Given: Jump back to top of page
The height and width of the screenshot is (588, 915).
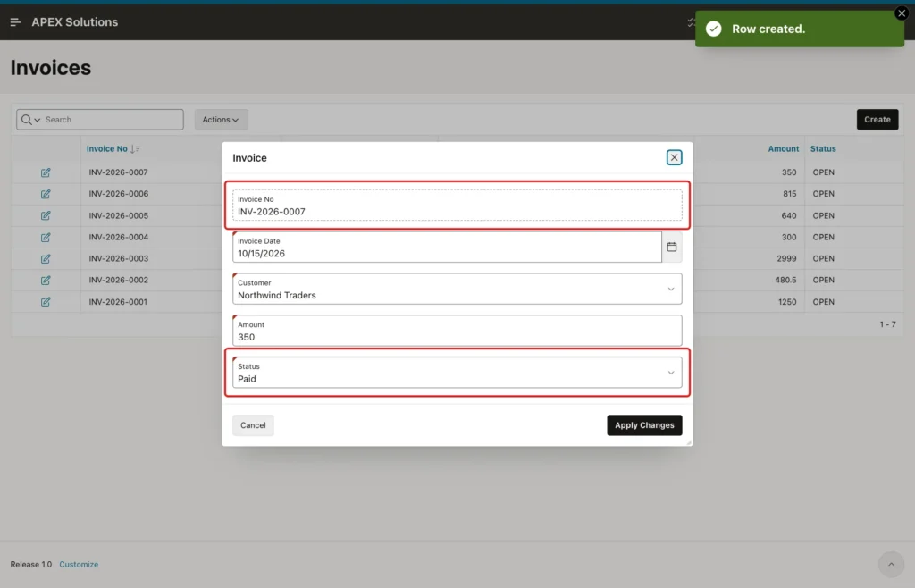Looking at the screenshot, I should (x=891, y=565).
